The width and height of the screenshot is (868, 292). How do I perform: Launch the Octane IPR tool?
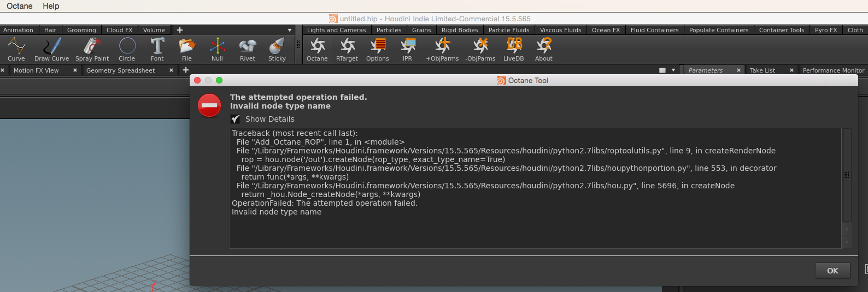(408, 49)
